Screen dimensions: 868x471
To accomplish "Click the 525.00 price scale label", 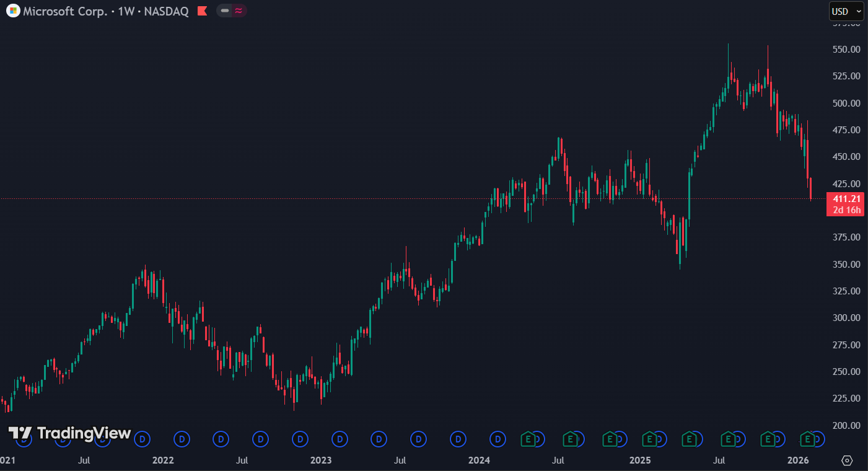I will click(x=847, y=76).
